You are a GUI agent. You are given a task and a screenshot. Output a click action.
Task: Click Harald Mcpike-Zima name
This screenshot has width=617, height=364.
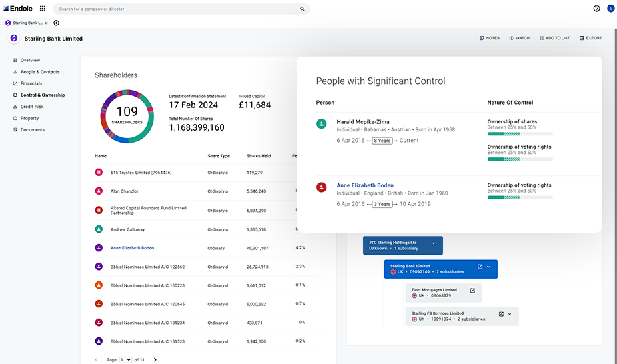tap(363, 122)
